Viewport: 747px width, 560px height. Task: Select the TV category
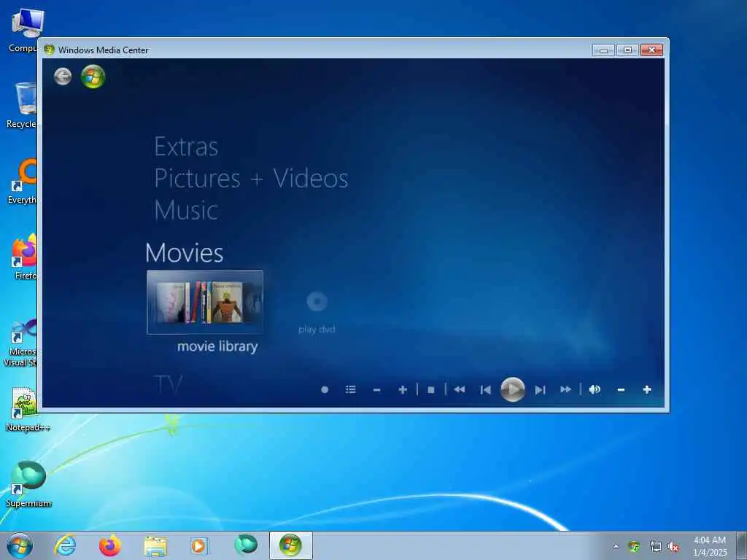point(169,384)
